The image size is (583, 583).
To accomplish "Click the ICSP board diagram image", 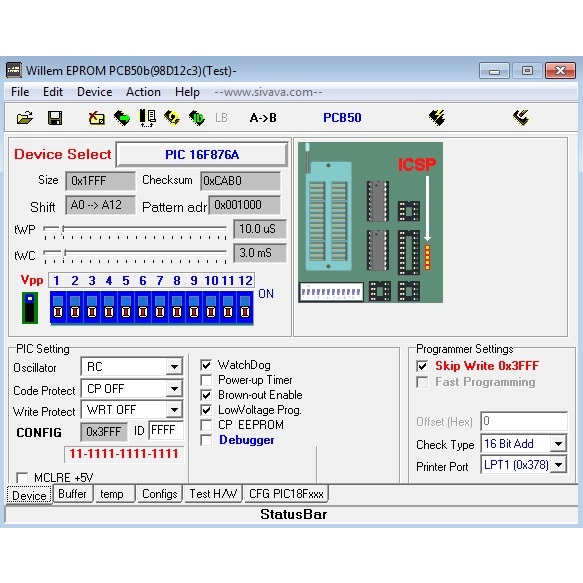I will tap(370, 222).
